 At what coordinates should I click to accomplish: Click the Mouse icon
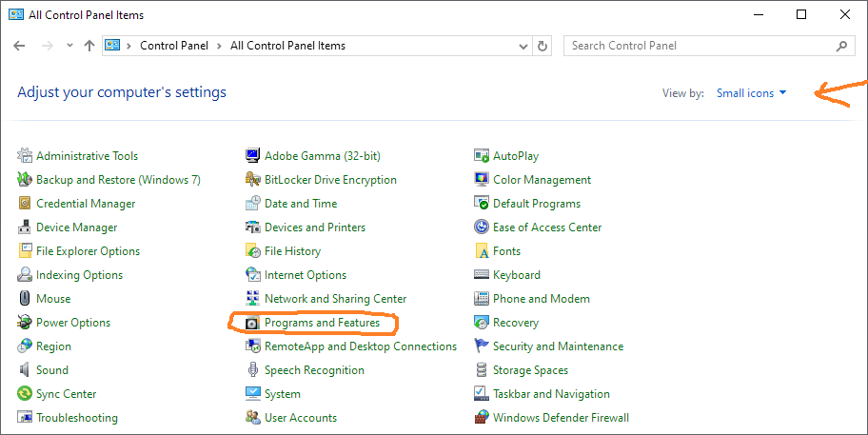coord(25,298)
